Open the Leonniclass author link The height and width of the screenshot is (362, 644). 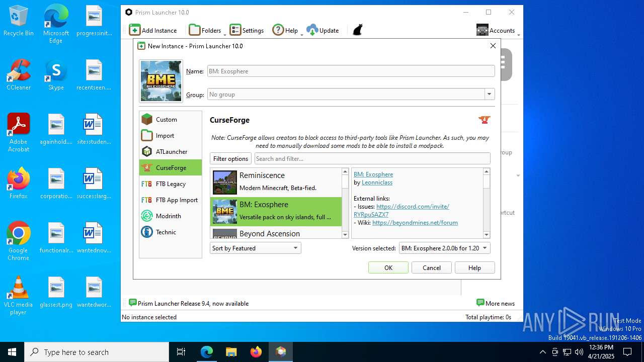(377, 183)
